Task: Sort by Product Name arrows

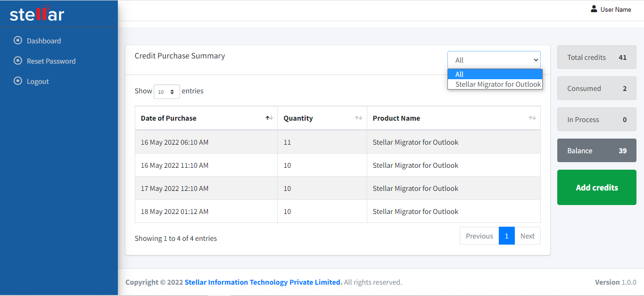Action: click(x=532, y=118)
